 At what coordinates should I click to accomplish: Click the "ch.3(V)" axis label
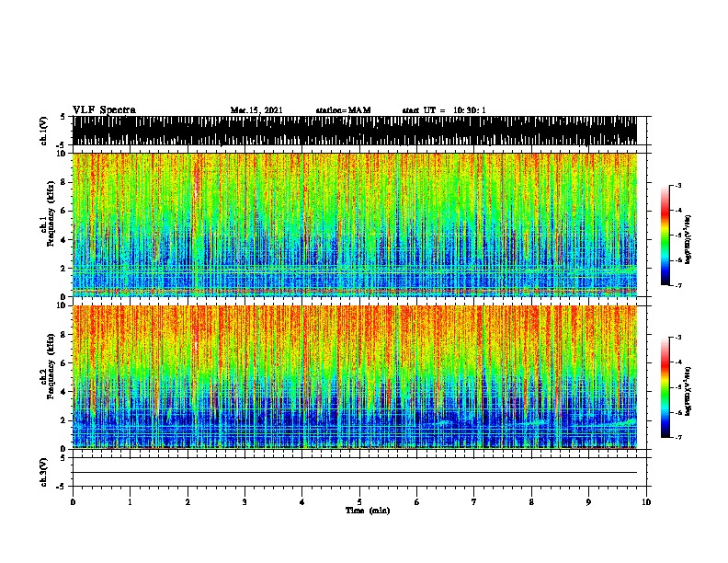pos(44,472)
